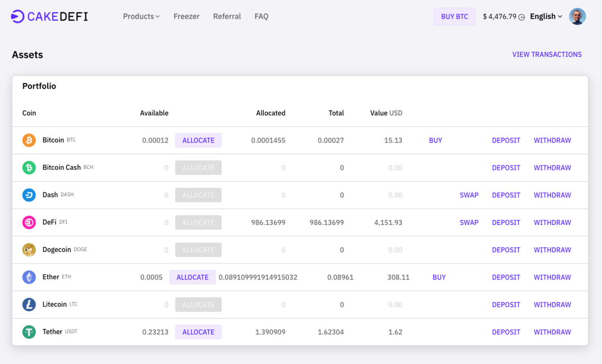The height and width of the screenshot is (364, 602).
Task: Click the disabled DeFi ALLOCATE button
Action: [x=199, y=222]
